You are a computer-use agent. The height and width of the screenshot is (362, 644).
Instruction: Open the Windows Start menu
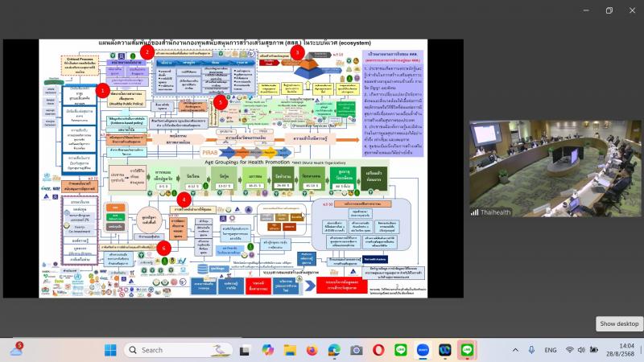110,350
